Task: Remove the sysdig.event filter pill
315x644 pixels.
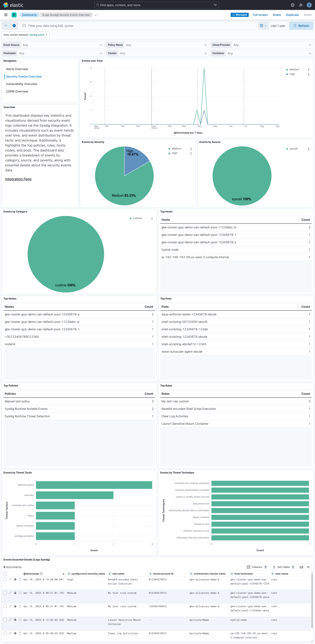Action: 46,35
